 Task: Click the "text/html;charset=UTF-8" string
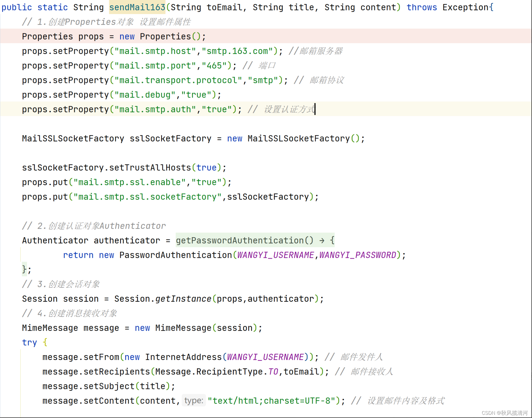coord(271,401)
